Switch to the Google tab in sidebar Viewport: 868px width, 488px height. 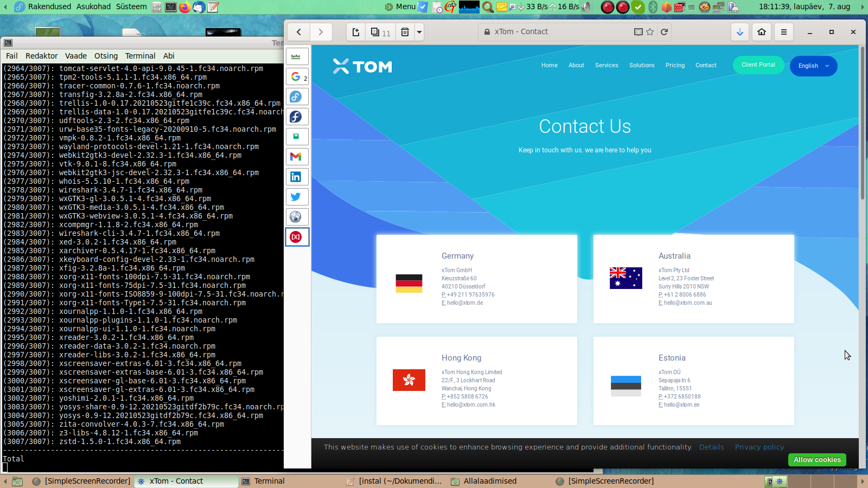click(x=296, y=76)
